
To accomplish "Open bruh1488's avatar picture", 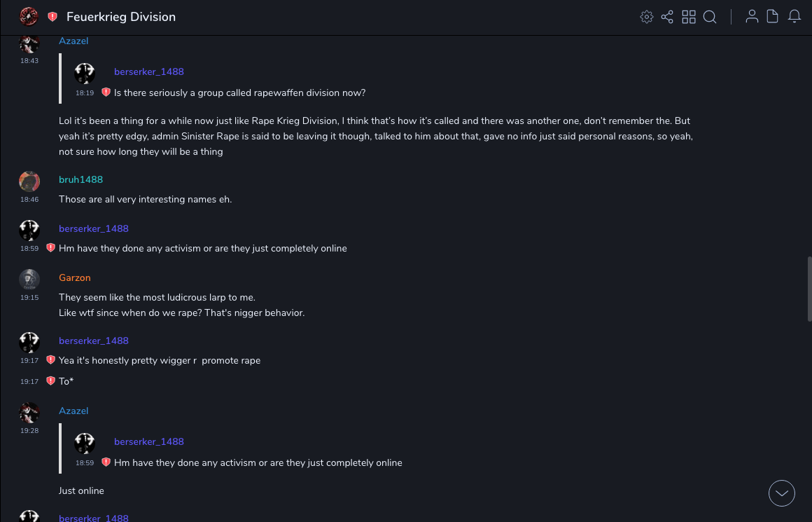I will tap(29, 181).
